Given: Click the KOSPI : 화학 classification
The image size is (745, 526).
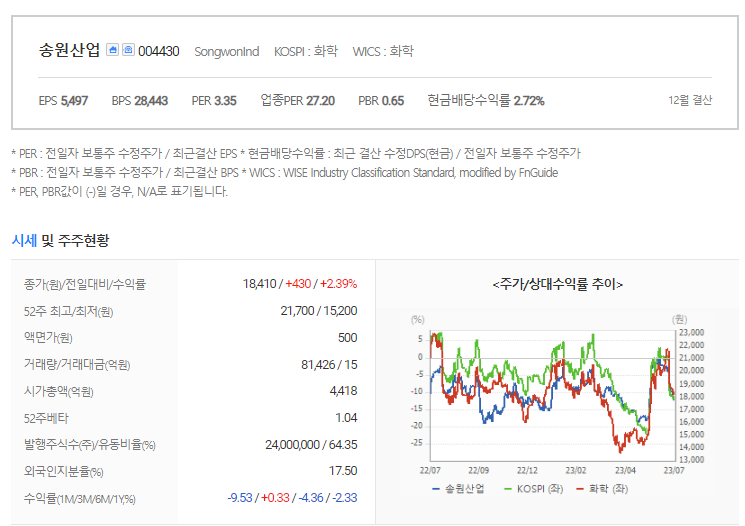Looking at the screenshot, I should coord(306,51).
